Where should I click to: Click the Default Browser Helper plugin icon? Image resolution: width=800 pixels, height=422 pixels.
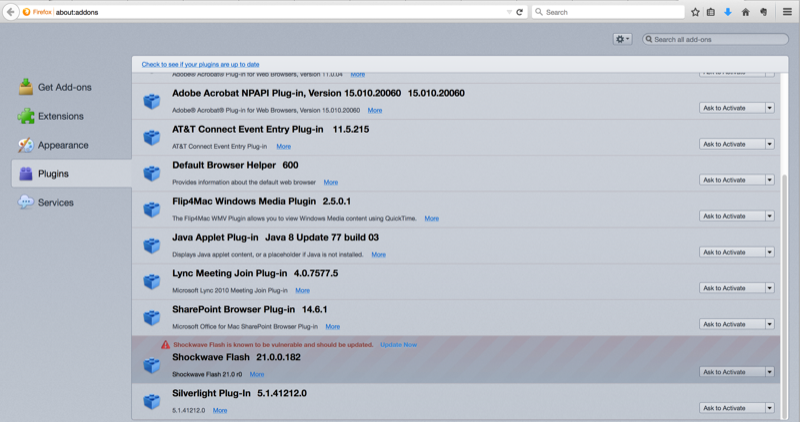[152, 173]
